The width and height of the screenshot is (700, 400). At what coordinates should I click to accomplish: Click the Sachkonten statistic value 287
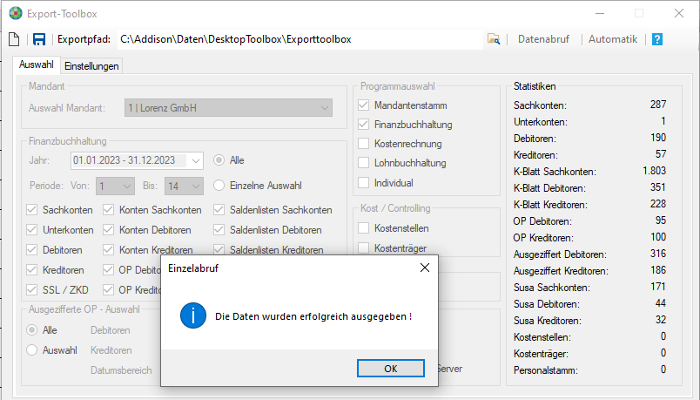pyautogui.click(x=658, y=104)
